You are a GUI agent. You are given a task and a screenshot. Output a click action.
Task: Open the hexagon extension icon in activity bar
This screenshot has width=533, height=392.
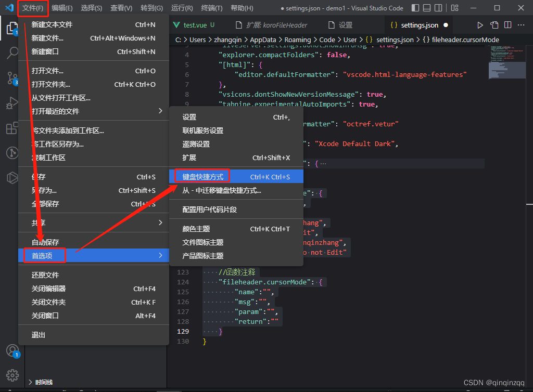12,177
